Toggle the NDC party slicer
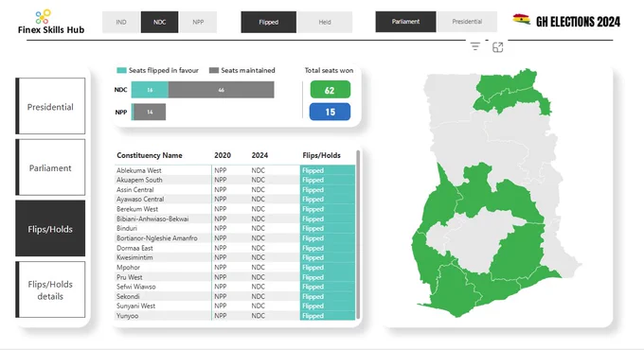 (x=159, y=22)
